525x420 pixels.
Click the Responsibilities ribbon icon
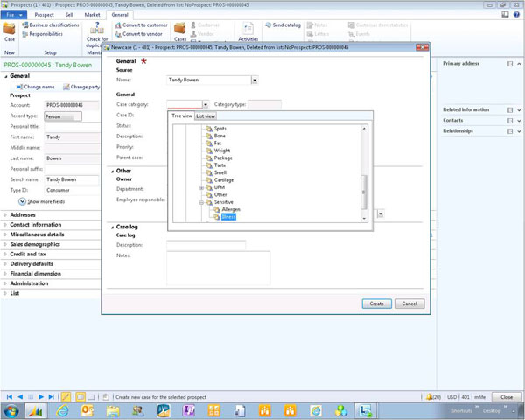24,34
